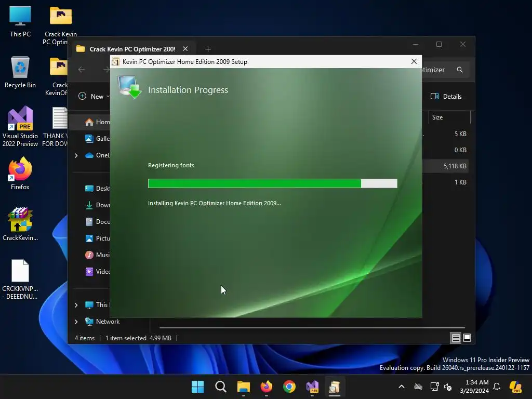Open the taskbar clock and date
Screen dimensions: 532x399
pyautogui.click(x=474, y=387)
